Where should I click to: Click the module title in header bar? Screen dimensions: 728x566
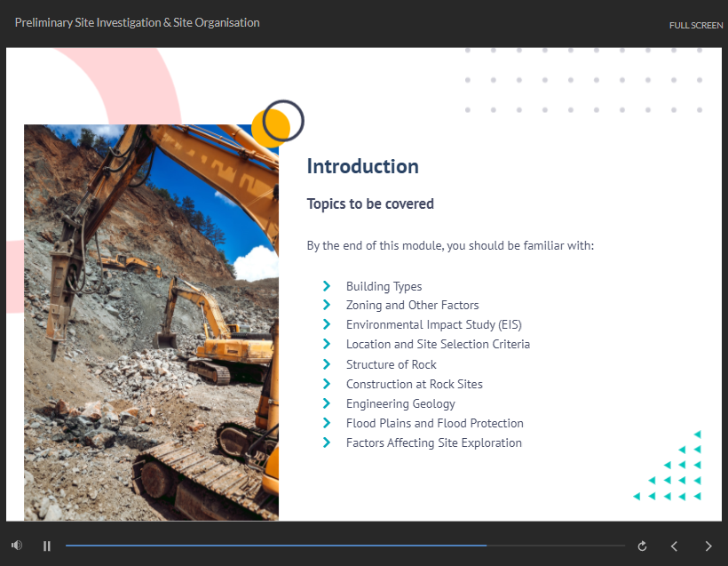pos(138,22)
